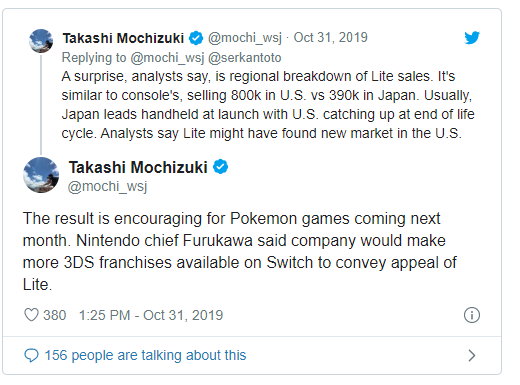Expand conversation with right chevron arrow

point(472,355)
